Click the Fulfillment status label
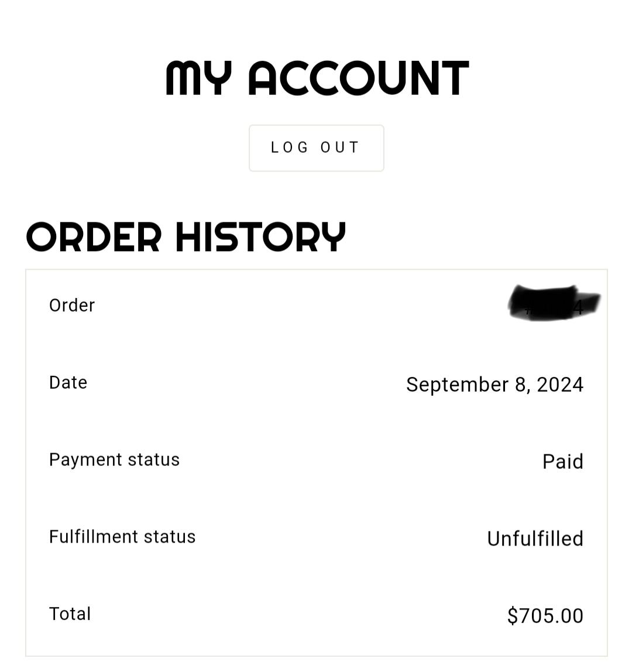 pos(122,537)
